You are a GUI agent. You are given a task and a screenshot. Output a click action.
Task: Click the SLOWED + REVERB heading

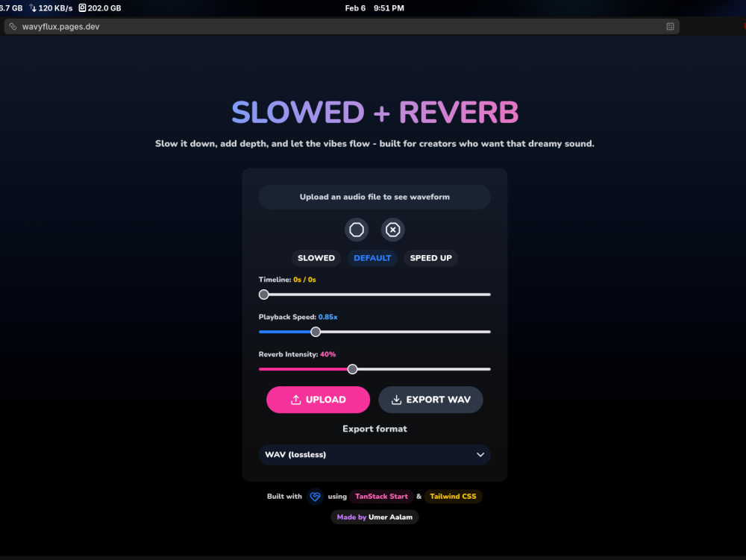374,112
